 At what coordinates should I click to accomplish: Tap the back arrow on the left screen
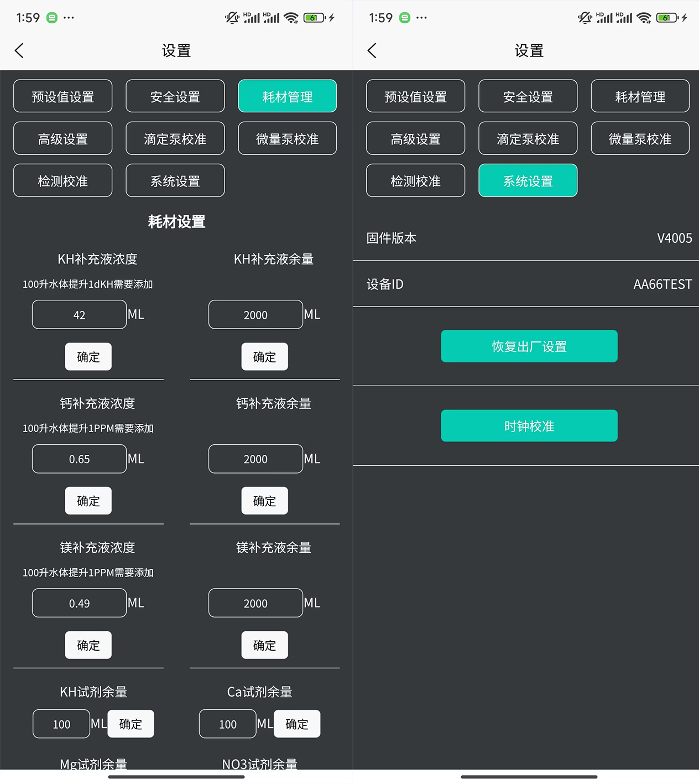click(19, 51)
